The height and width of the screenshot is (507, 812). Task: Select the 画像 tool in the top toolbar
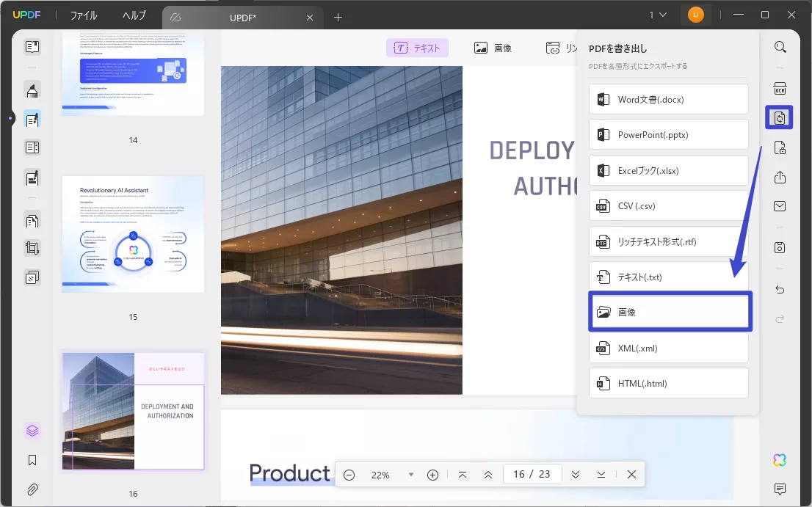pyautogui.click(x=493, y=48)
